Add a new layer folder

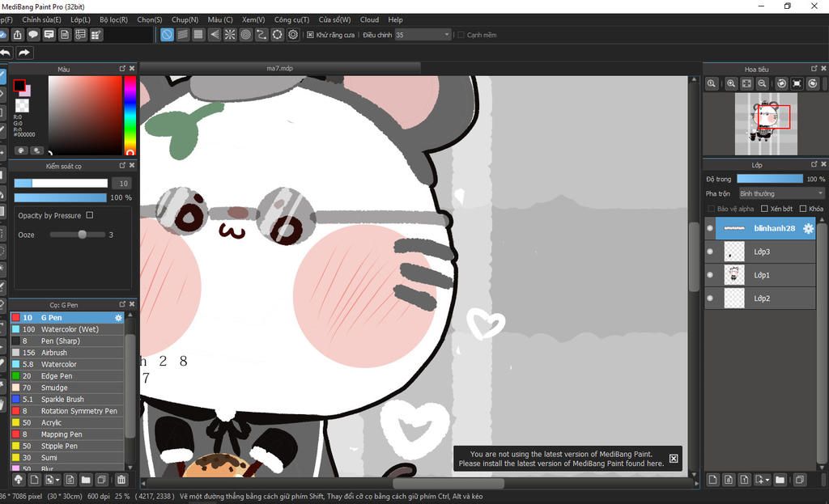(x=780, y=480)
